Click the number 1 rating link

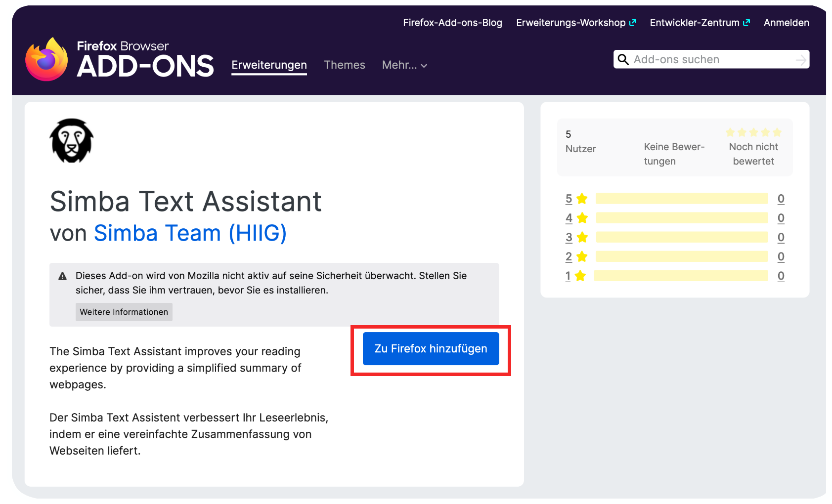pyautogui.click(x=568, y=276)
